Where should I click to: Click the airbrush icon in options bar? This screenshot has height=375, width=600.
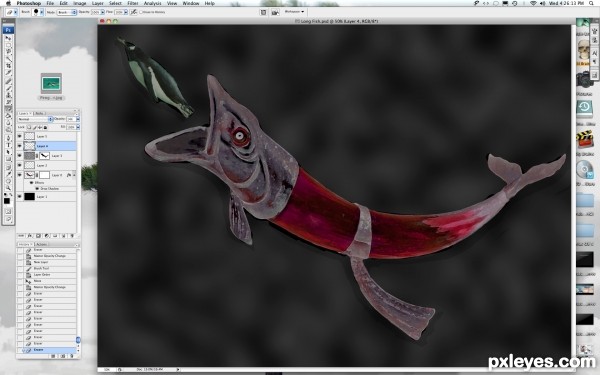coord(133,12)
